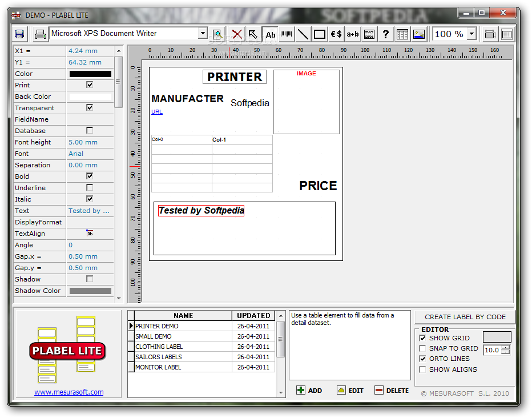Click the Color black swatch
The image size is (532, 418).
90,74
